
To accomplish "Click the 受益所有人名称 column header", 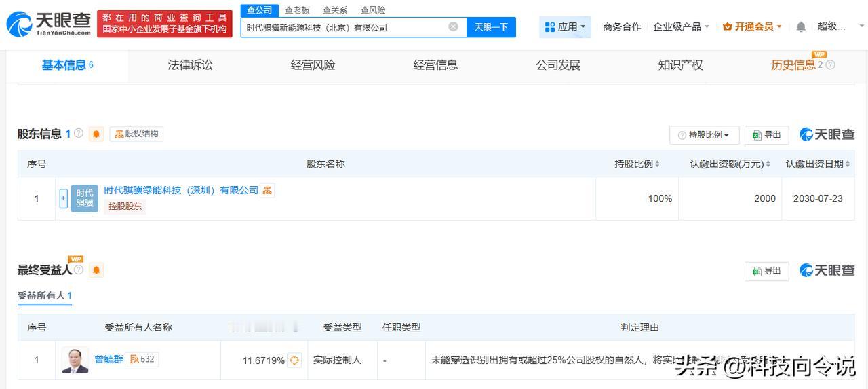I will point(138,327).
